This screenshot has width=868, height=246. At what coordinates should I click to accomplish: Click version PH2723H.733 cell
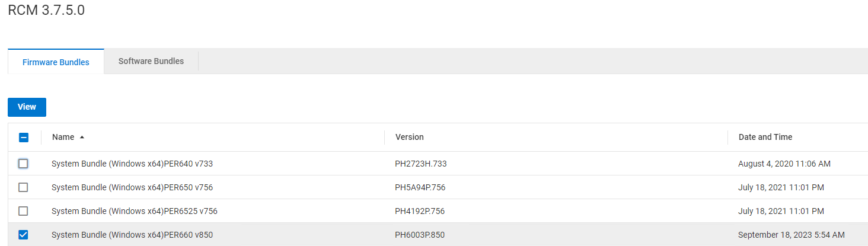point(420,164)
